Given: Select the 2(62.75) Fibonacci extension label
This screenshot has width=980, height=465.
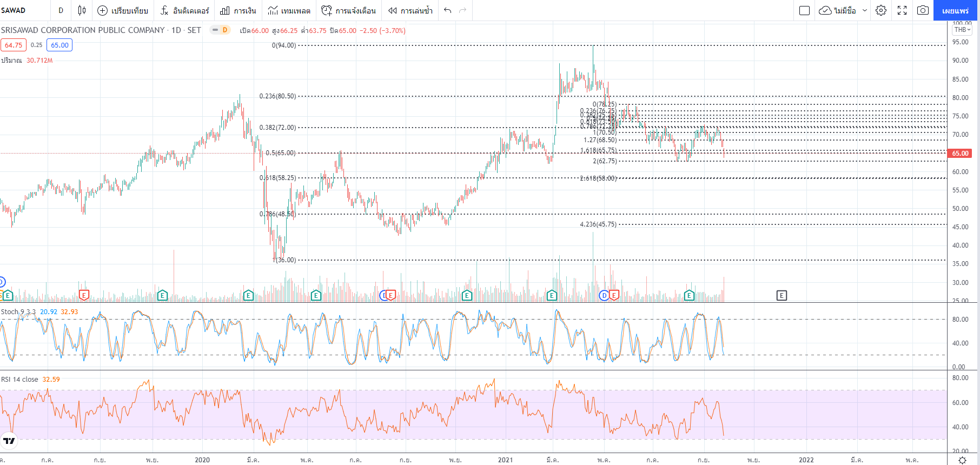Looking at the screenshot, I should pyautogui.click(x=605, y=161).
